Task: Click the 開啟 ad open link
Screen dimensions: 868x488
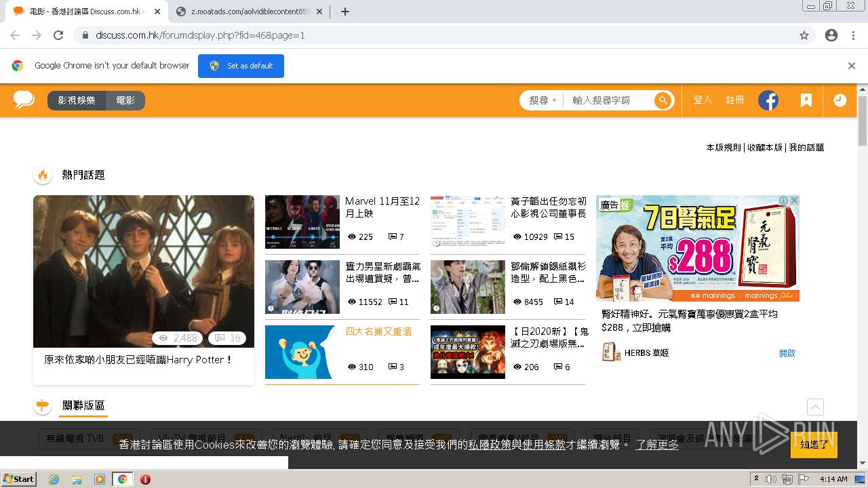Action: (787, 353)
